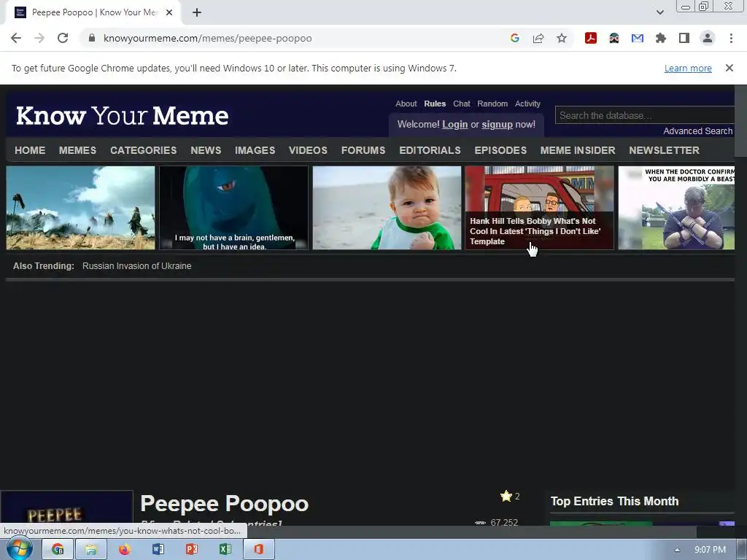This screenshot has height=560, width=747.
Task: Click the Know Your Meme logo
Action: (123, 116)
